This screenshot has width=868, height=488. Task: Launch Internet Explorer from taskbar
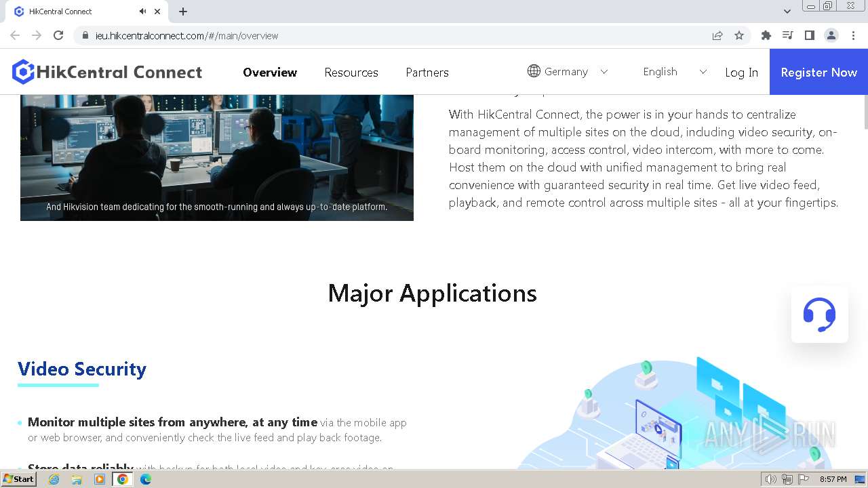(54, 479)
